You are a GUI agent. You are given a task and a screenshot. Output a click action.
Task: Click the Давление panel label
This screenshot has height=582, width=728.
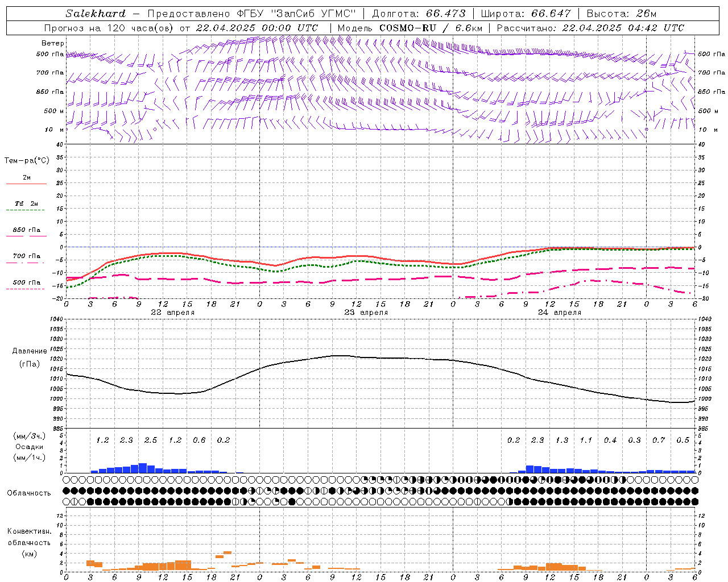point(30,351)
